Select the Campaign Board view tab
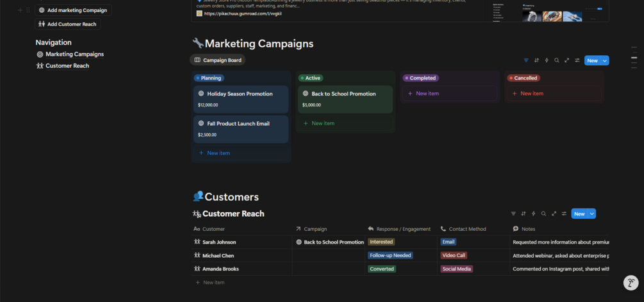 tap(217, 60)
